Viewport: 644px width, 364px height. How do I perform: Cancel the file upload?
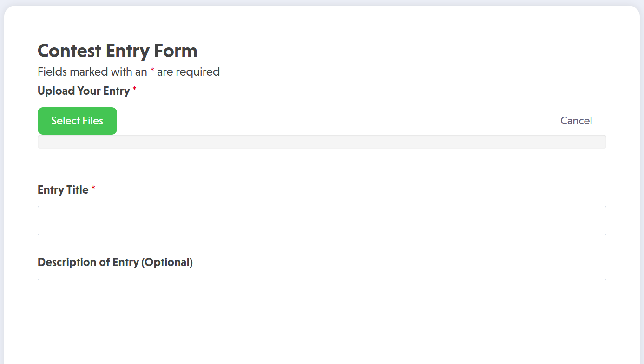576,121
